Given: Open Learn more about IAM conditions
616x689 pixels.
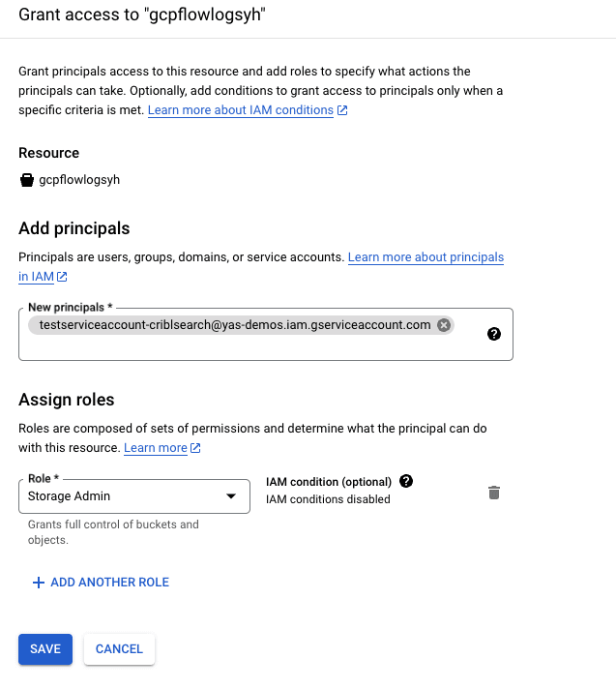Looking at the screenshot, I should click(241, 110).
